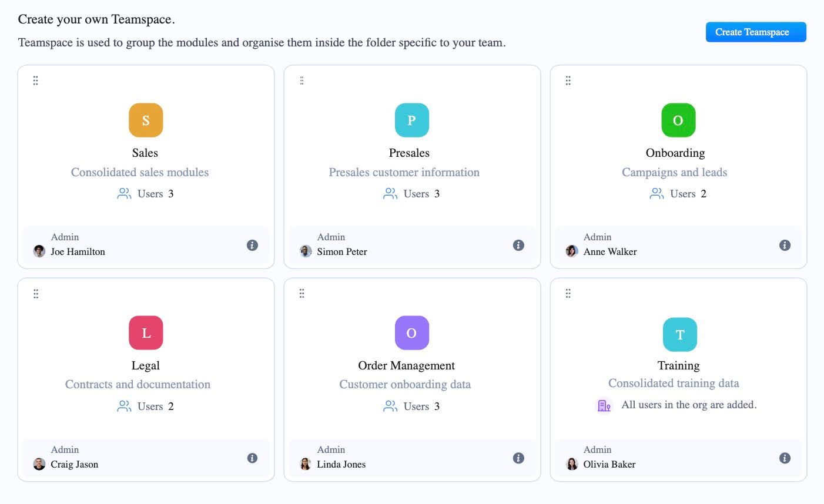Click Craig Jason's avatar on Legal card

point(39,463)
